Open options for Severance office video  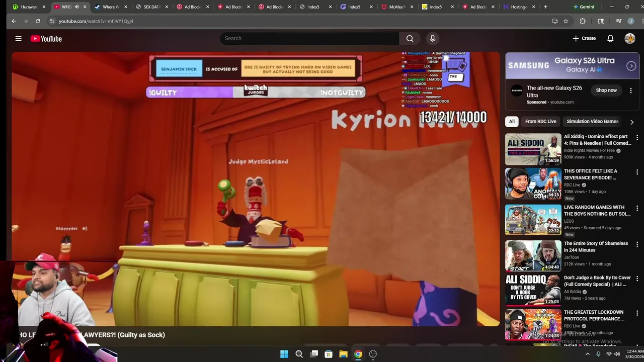pyautogui.click(x=637, y=172)
